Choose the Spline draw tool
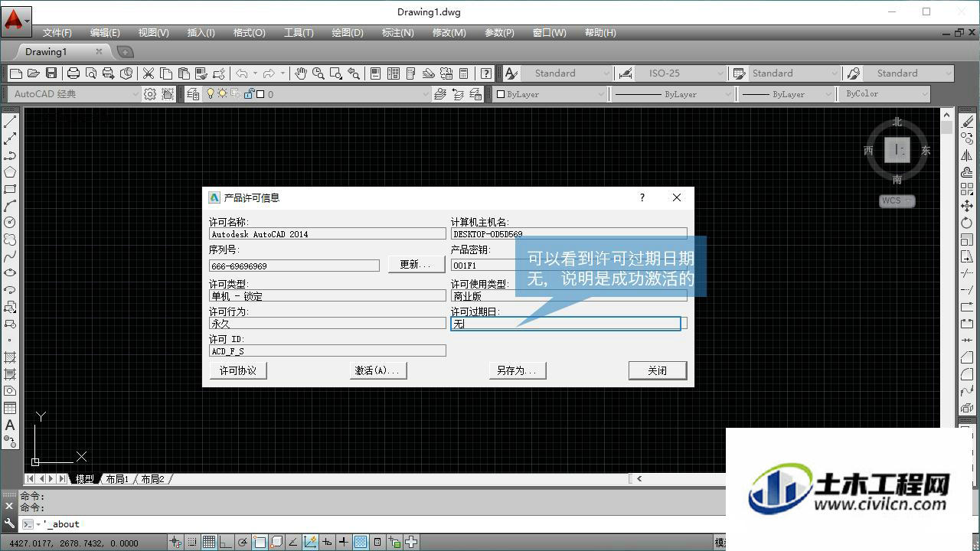This screenshot has width=980, height=551. pos(10,256)
